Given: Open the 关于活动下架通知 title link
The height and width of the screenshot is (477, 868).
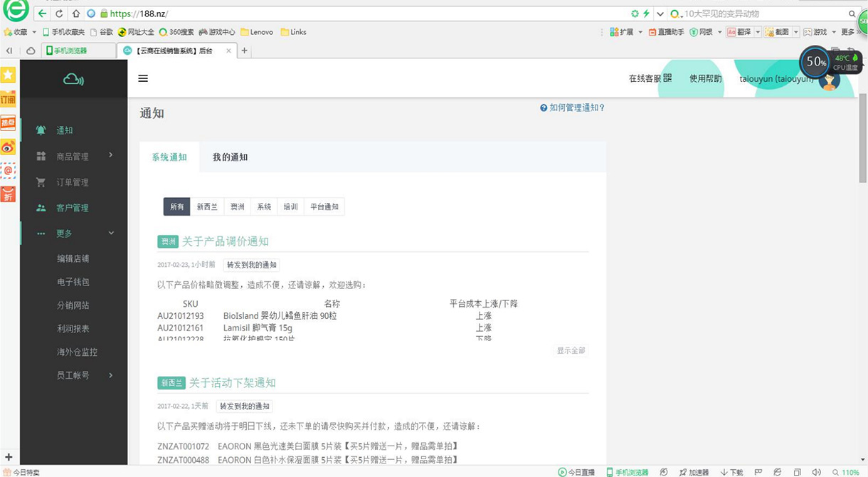Looking at the screenshot, I should (x=233, y=383).
